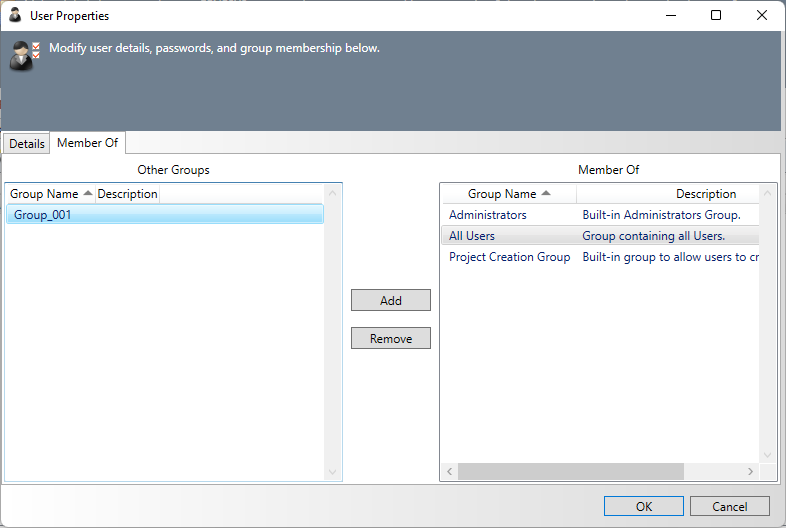
Task: Select the Project Creation Group row
Action: tap(509, 257)
